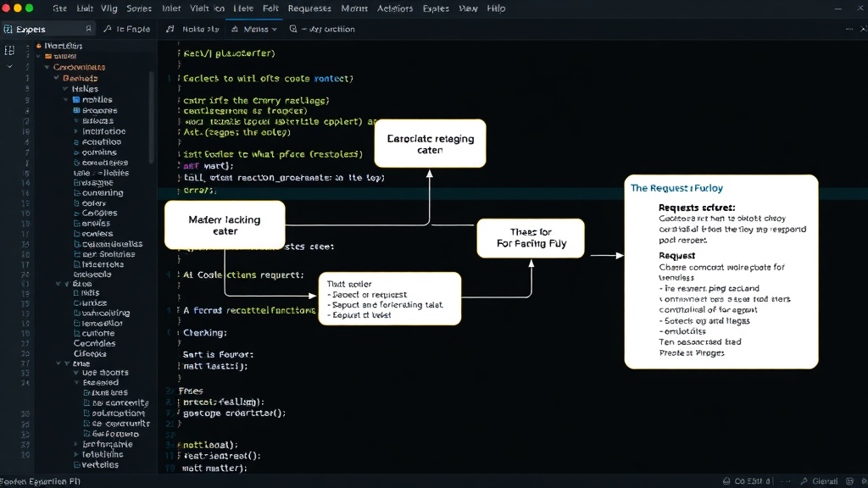Click the Enpets explorer icon in tab
868x488 pixels.
8,29
